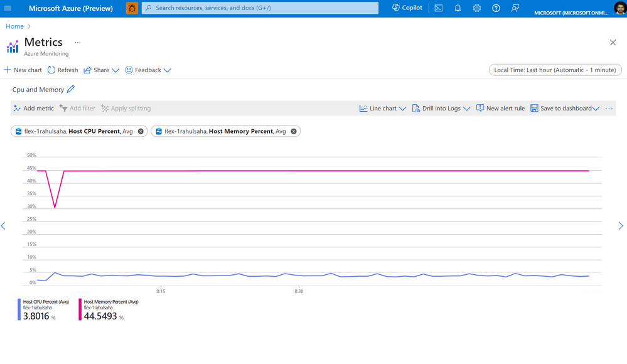The image size is (627, 364).
Task: Click the 8:30 time axis label
Action: point(299,291)
